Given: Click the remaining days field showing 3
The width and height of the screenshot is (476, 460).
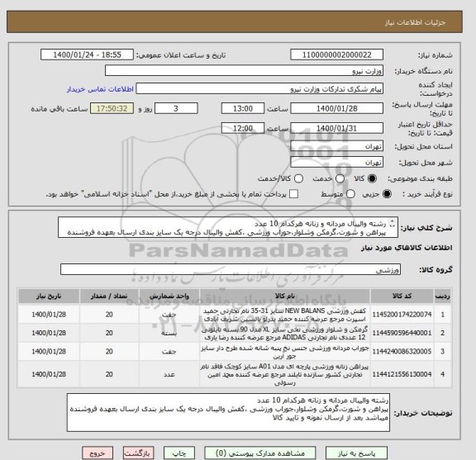Looking at the screenshot, I should tap(176, 108).
